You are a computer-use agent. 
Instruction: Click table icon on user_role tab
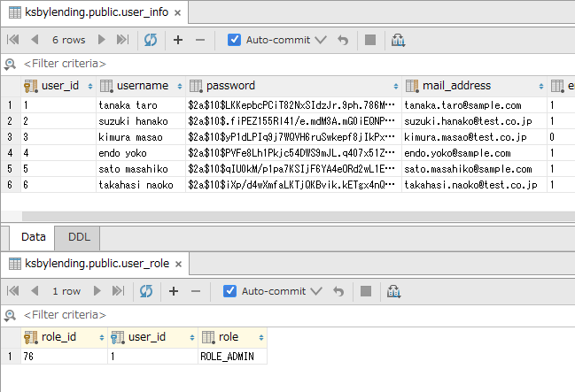[x=15, y=264]
